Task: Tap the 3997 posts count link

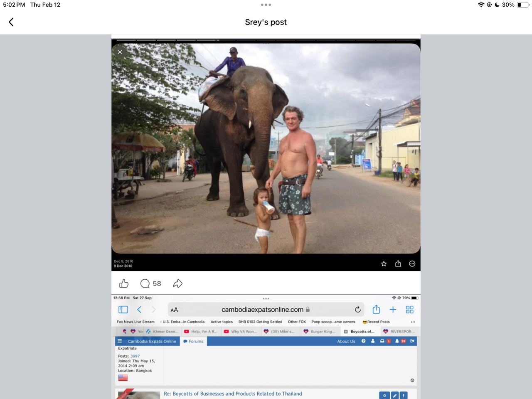Action: 135,356
